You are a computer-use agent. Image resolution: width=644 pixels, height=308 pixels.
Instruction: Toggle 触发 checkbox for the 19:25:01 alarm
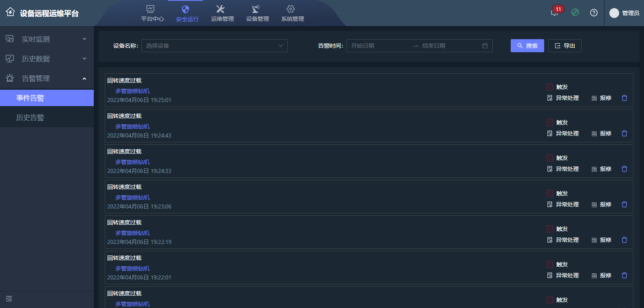(x=550, y=87)
